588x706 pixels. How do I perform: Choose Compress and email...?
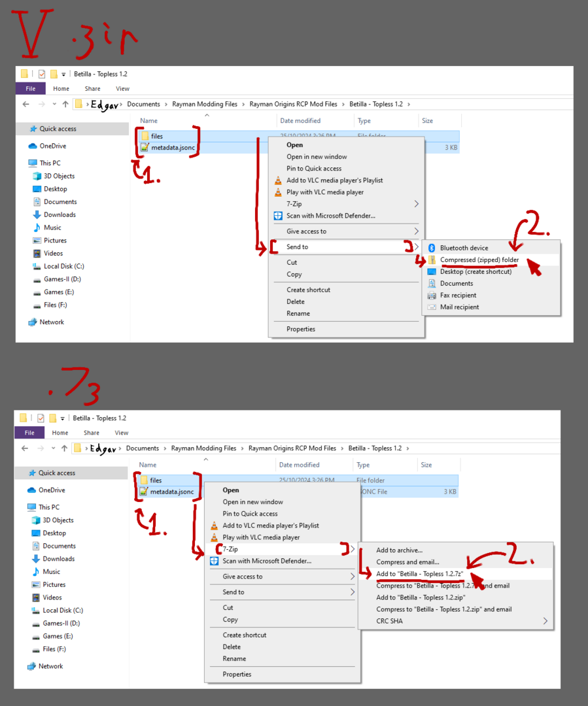click(x=407, y=562)
